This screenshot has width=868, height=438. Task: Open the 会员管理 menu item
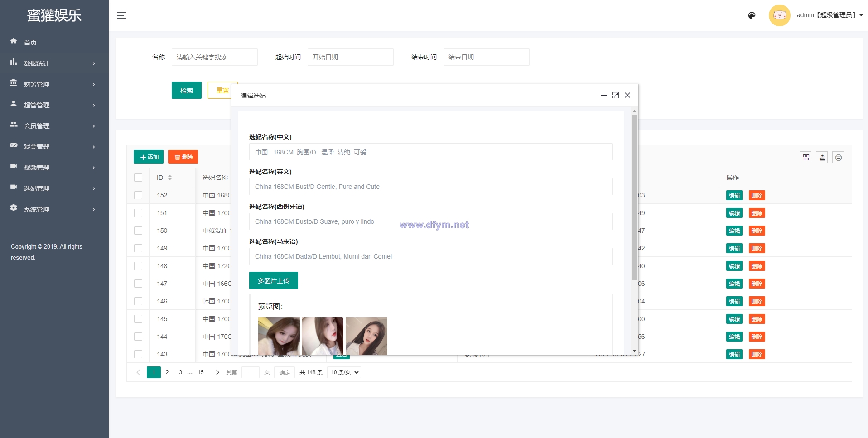tap(54, 125)
